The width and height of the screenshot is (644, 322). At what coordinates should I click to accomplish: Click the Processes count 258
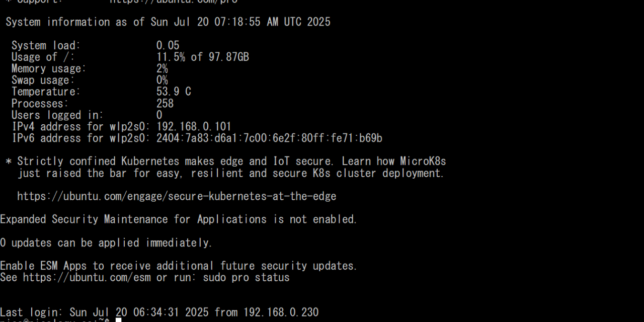pos(165,104)
